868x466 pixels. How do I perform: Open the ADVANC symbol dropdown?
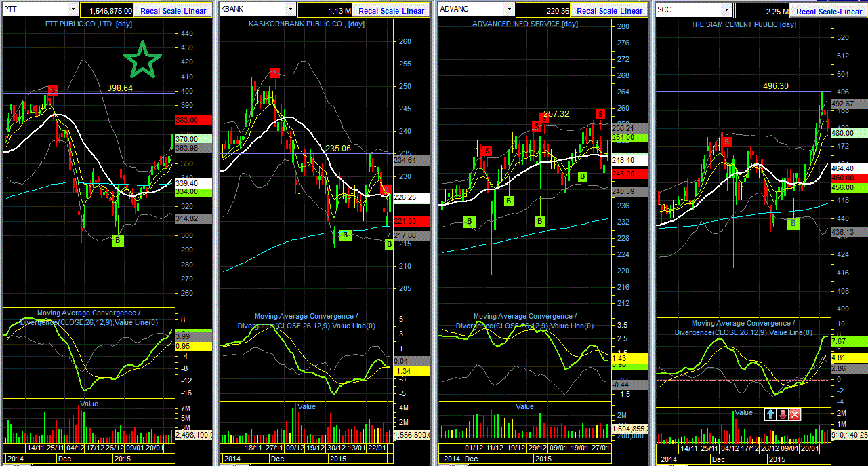(508, 9)
